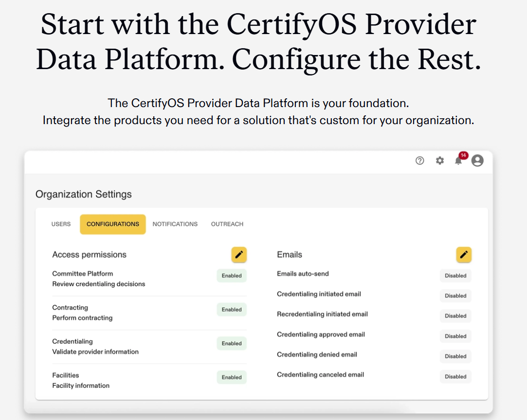Open the notifications bell icon

(x=458, y=161)
